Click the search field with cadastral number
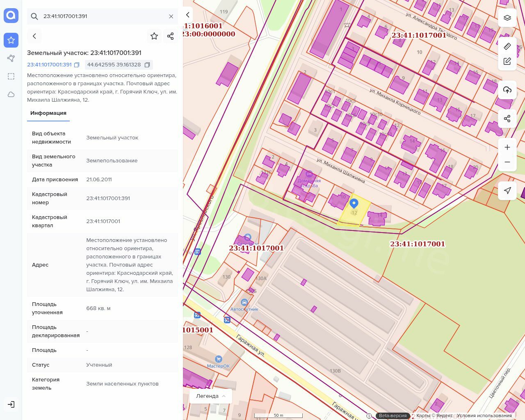This screenshot has width=525, height=420. tap(103, 16)
